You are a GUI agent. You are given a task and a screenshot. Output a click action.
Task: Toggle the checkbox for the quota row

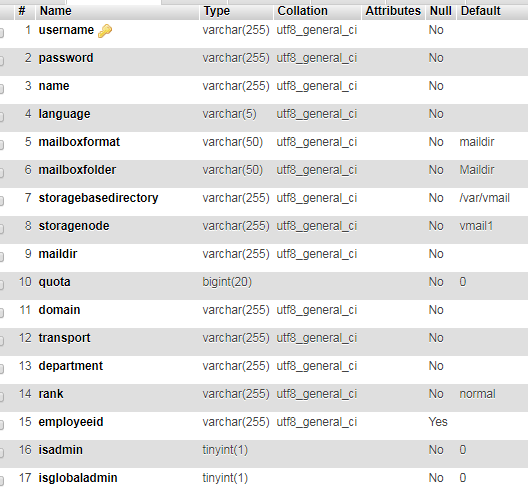(1, 285)
